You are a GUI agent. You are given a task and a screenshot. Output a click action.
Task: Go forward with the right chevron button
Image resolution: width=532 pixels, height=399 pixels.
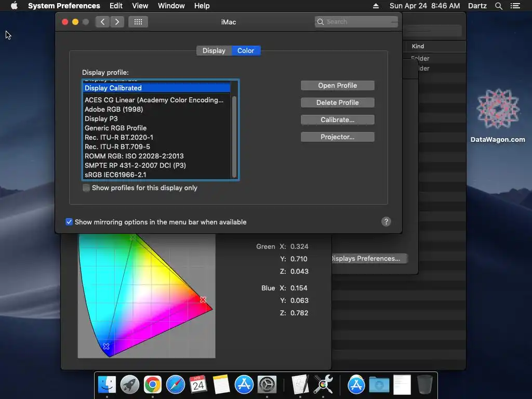point(117,22)
